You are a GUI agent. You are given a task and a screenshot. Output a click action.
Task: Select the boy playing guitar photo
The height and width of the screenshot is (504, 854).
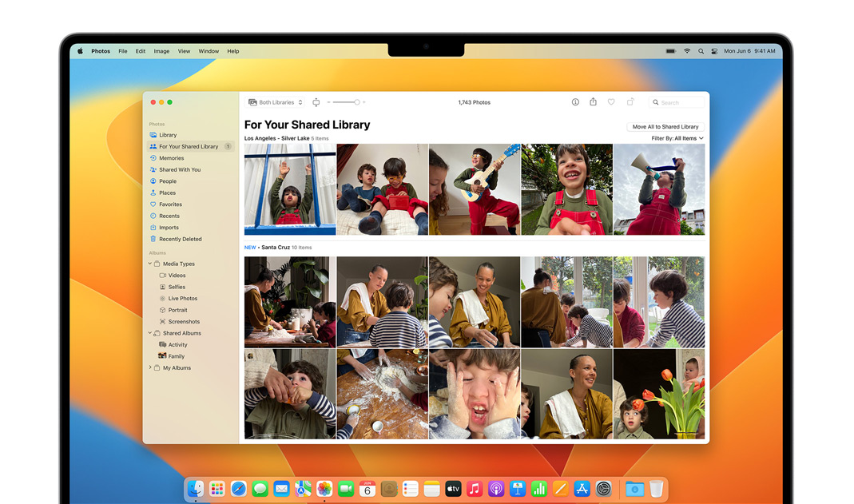coord(475,189)
